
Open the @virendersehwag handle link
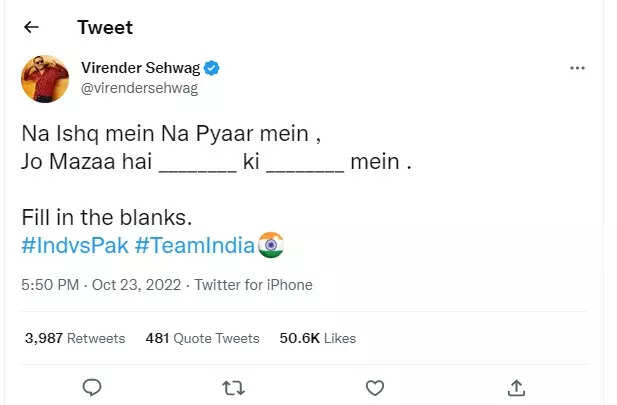pyautogui.click(x=139, y=88)
